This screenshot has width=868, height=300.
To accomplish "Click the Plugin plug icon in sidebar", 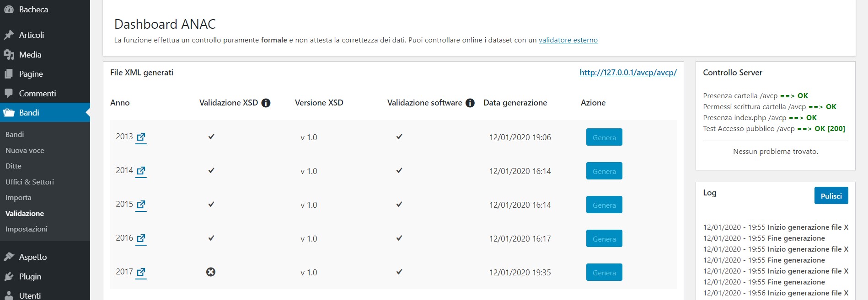I will pyautogui.click(x=9, y=277).
